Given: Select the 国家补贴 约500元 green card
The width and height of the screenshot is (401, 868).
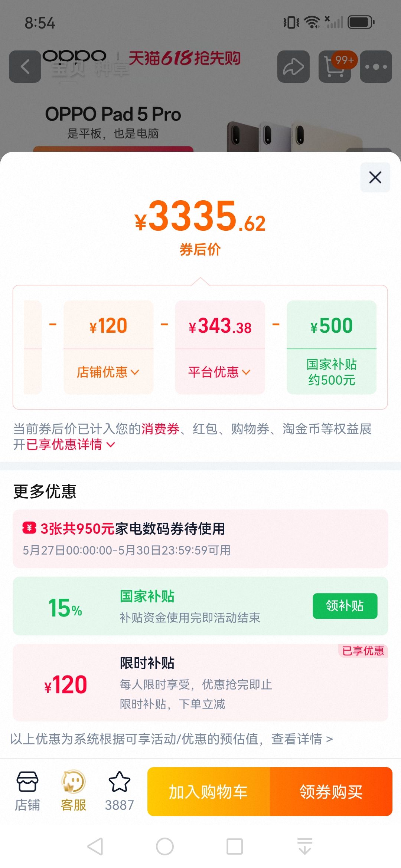Looking at the screenshot, I should pyautogui.click(x=332, y=347).
